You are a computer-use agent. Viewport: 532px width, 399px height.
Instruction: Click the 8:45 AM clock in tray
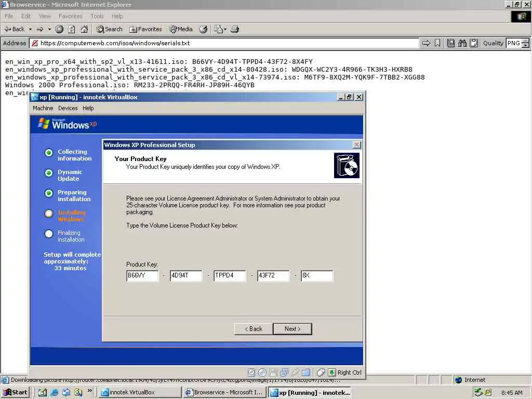512,393
